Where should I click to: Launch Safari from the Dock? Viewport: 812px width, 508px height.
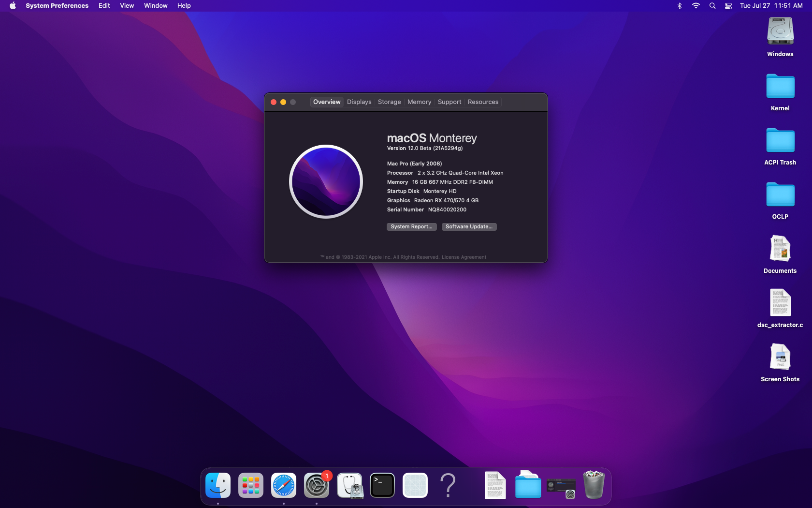[x=284, y=485]
